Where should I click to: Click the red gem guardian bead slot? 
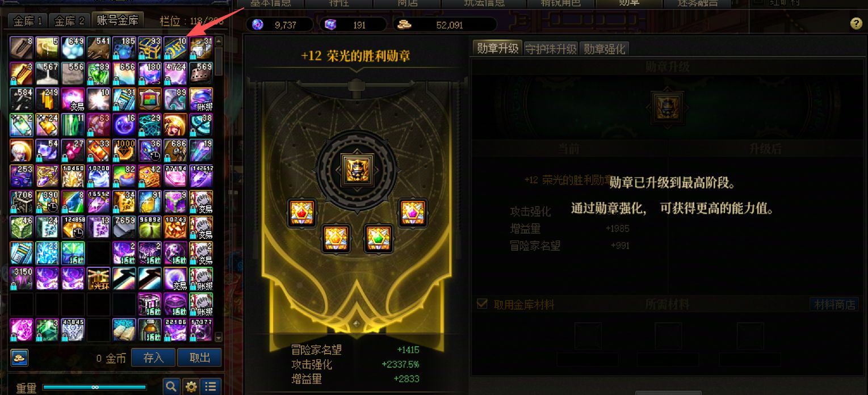pyautogui.click(x=301, y=213)
